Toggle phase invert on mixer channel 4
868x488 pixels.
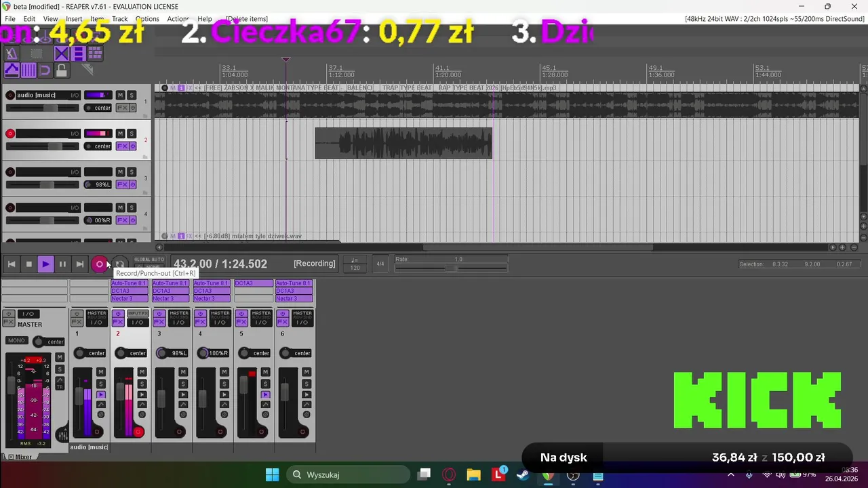[224, 414]
